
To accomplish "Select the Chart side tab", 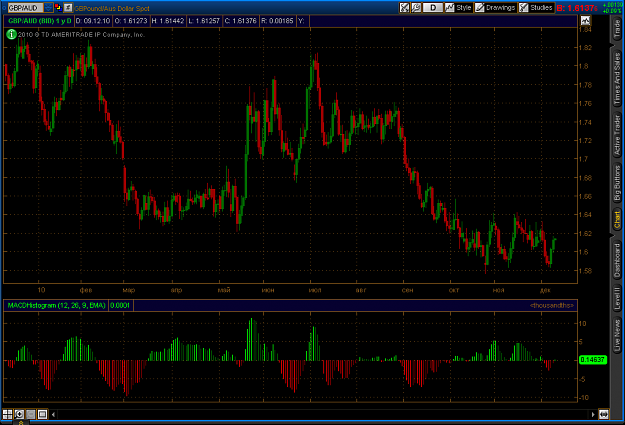I will click(x=617, y=220).
